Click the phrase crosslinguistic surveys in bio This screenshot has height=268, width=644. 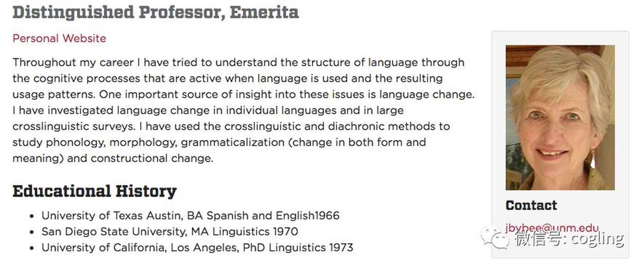pyautogui.click(x=72, y=126)
